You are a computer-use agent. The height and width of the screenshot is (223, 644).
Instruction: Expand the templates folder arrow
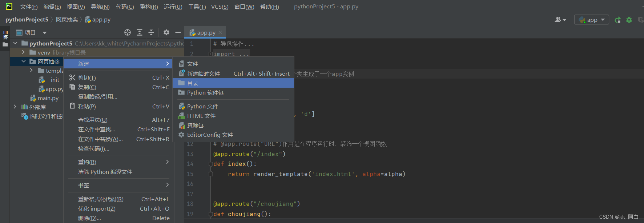click(31, 71)
